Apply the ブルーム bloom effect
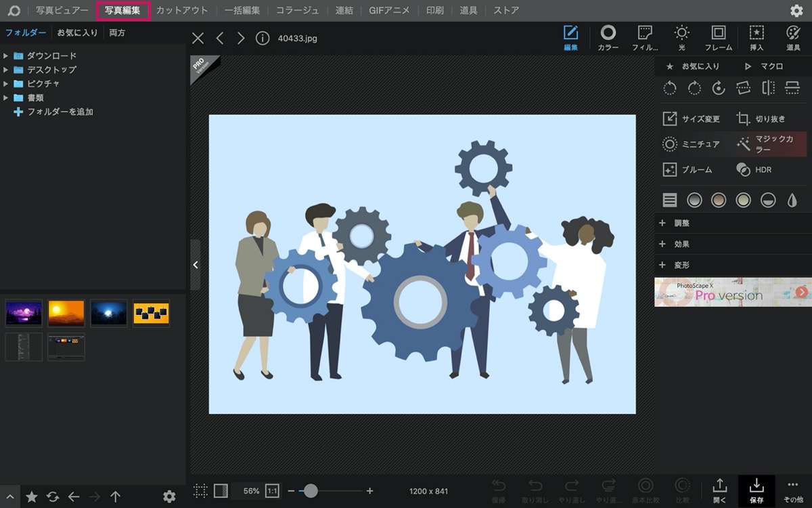The height and width of the screenshot is (508, 812). [687, 169]
